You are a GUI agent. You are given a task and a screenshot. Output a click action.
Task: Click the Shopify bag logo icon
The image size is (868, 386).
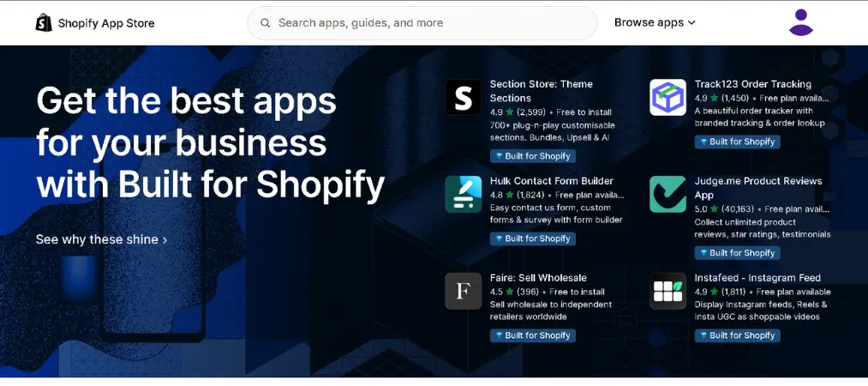pyautogui.click(x=44, y=22)
